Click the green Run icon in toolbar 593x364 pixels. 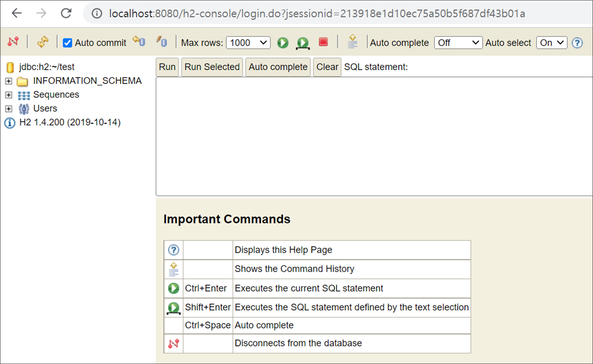283,43
